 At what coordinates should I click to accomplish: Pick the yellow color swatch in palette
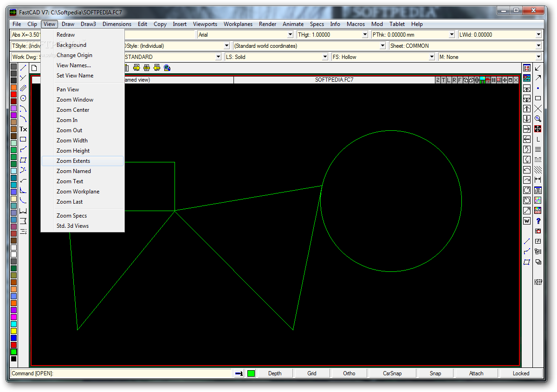pos(13,331)
